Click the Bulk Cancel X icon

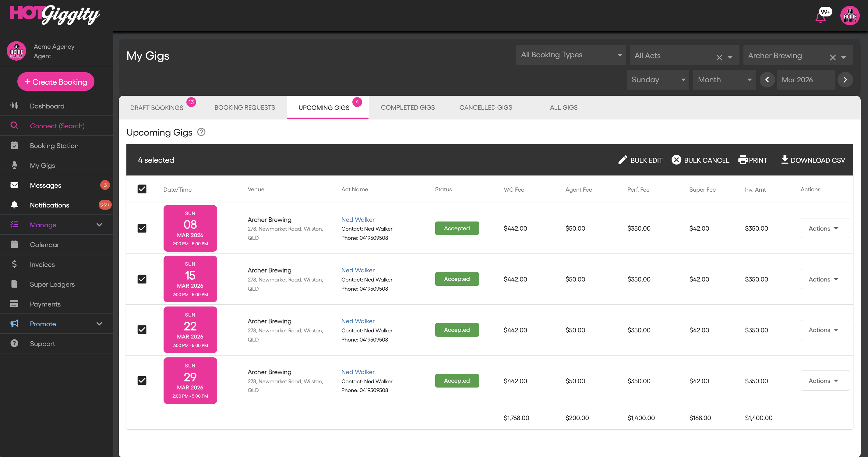pos(676,160)
